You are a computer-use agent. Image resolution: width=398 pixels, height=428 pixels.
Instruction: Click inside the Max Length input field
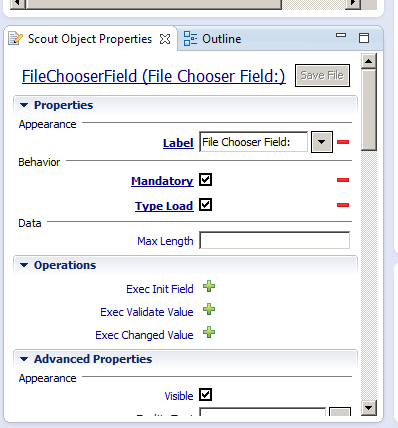[x=274, y=241]
